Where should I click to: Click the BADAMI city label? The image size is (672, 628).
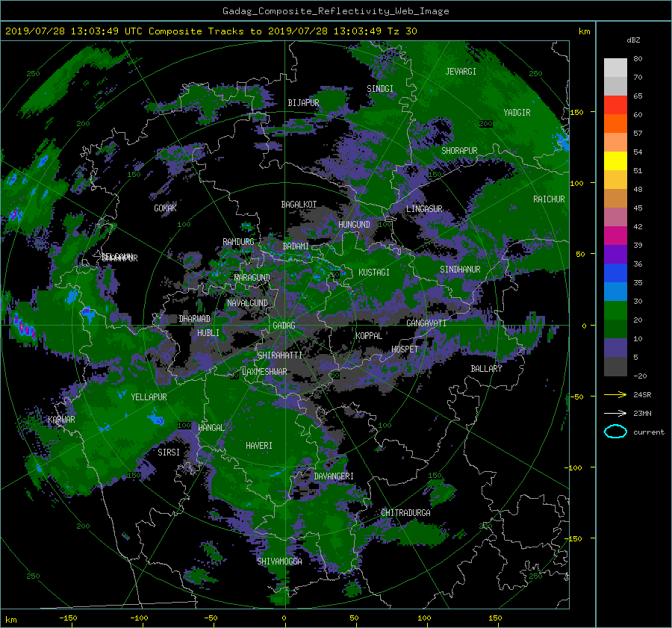coord(296,246)
